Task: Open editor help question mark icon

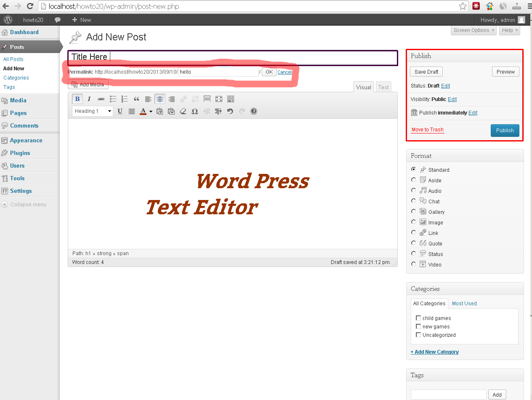Action: point(254,111)
